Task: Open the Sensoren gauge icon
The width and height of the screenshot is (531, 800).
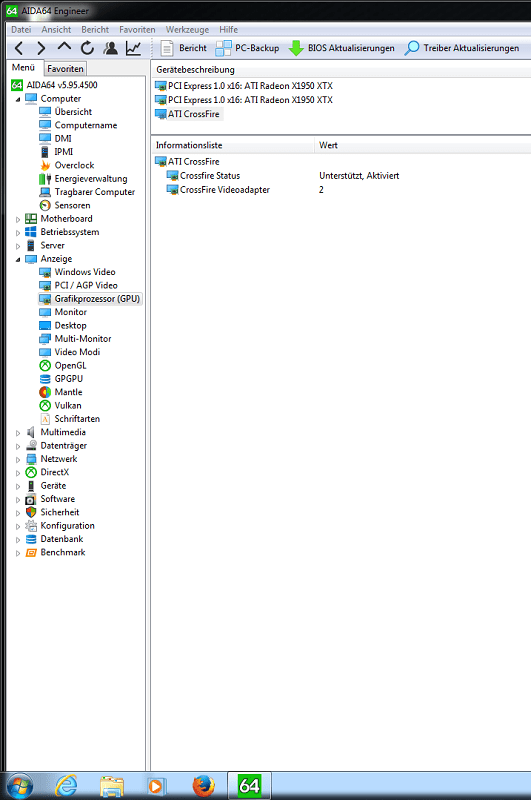Action: point(45,205)
